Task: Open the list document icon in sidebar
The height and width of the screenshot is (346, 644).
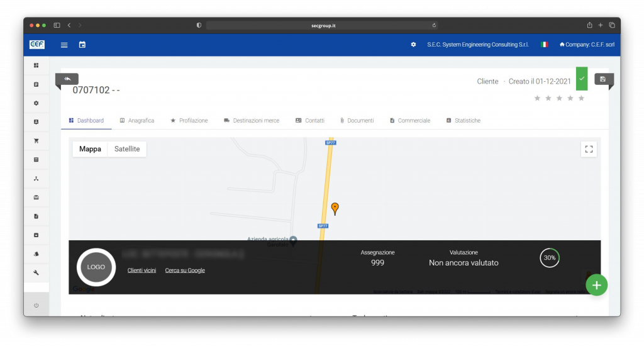Action: [36, 160]
